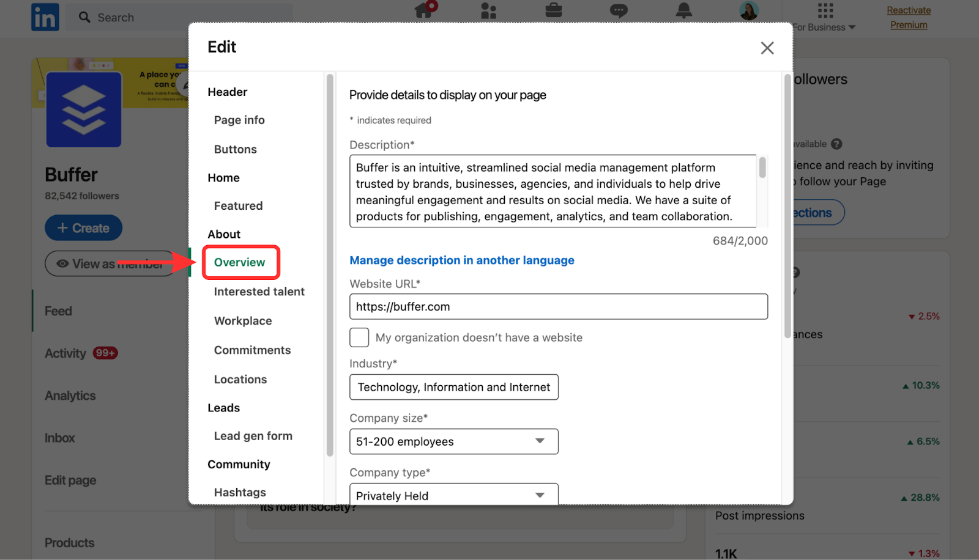This screenshot has height=560, width=979.
Task: Click the Website URL input field
Action: pyautogui.click(x=559, y=306)
